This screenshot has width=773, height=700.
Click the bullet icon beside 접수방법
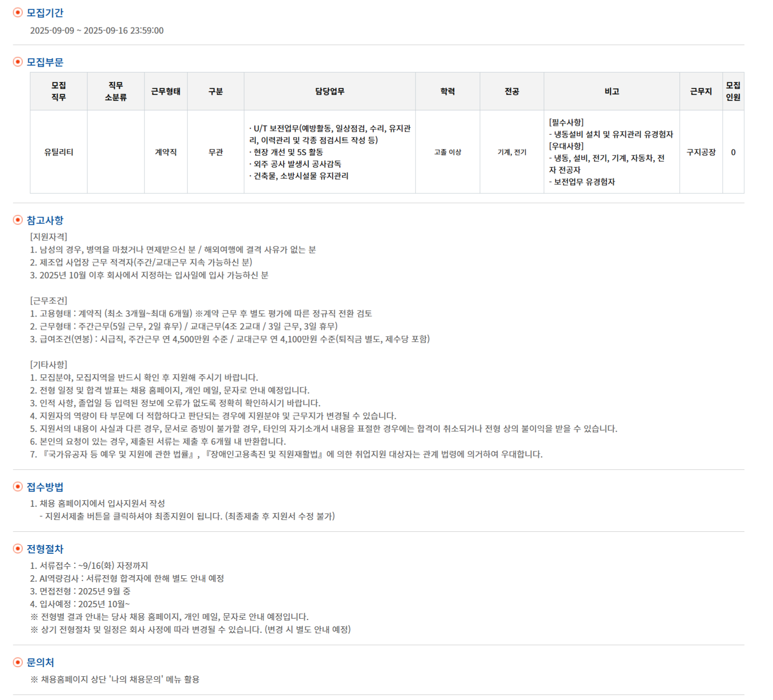pos(18,487)
